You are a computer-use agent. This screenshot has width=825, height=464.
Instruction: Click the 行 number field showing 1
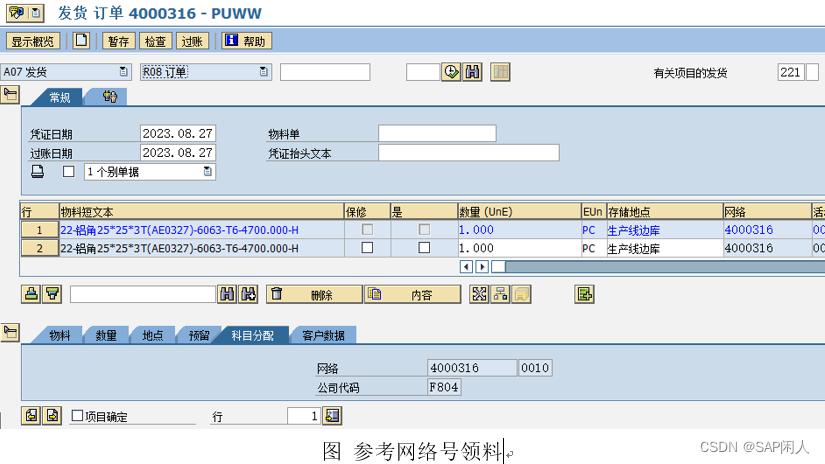click(304, 416)
